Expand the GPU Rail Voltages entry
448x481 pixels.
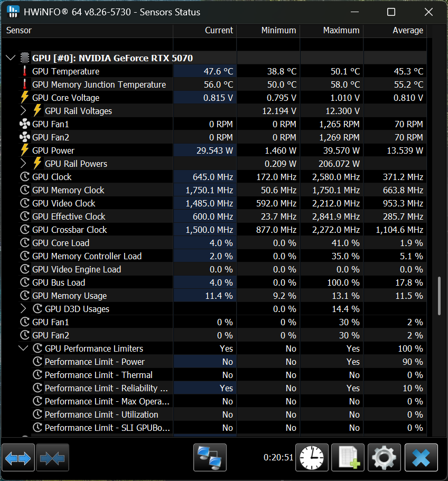click(x=24, y=111)
